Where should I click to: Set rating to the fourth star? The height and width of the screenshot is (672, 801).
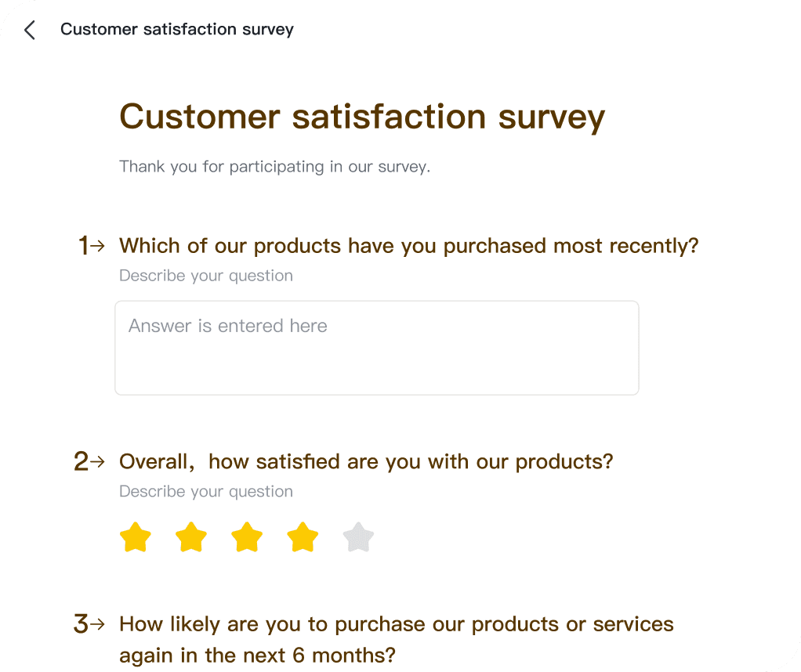[303, 537]
